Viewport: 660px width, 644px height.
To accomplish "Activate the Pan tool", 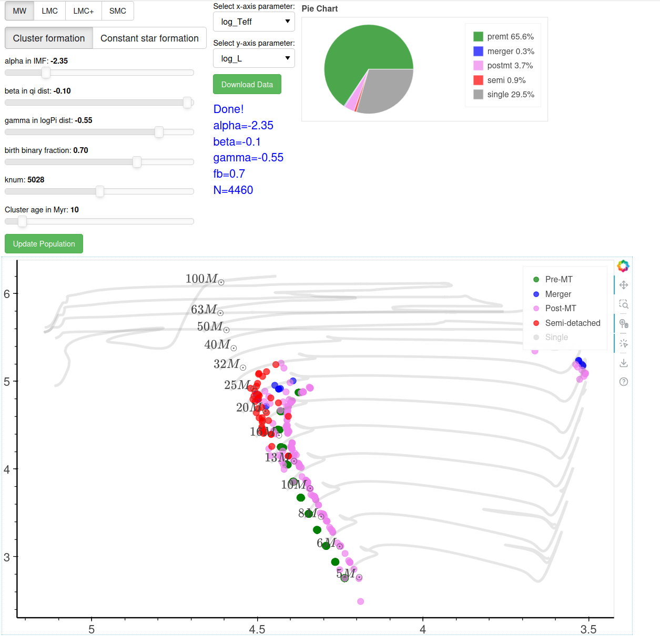I will coord(623,285).
